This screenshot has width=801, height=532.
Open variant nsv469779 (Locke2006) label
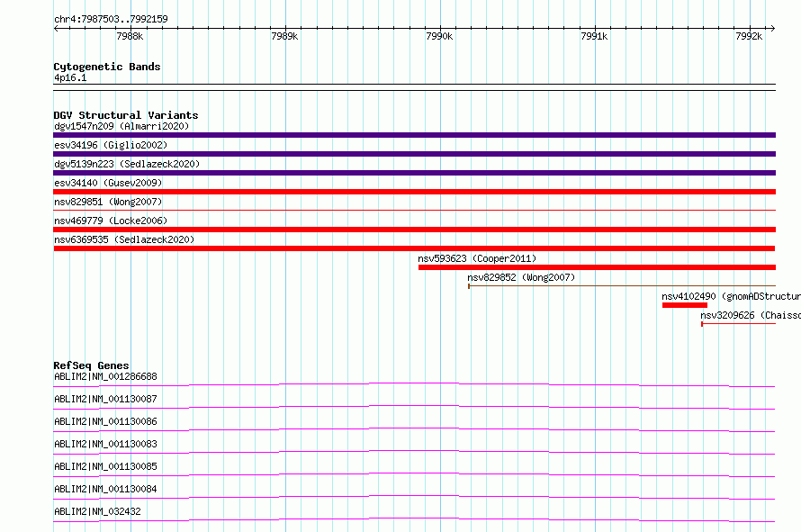click(x=111, y=221)
